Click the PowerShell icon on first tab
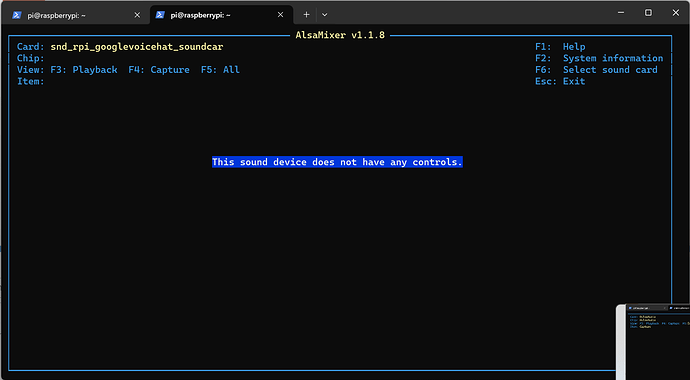The image size is (690, 380). (17, 15)
